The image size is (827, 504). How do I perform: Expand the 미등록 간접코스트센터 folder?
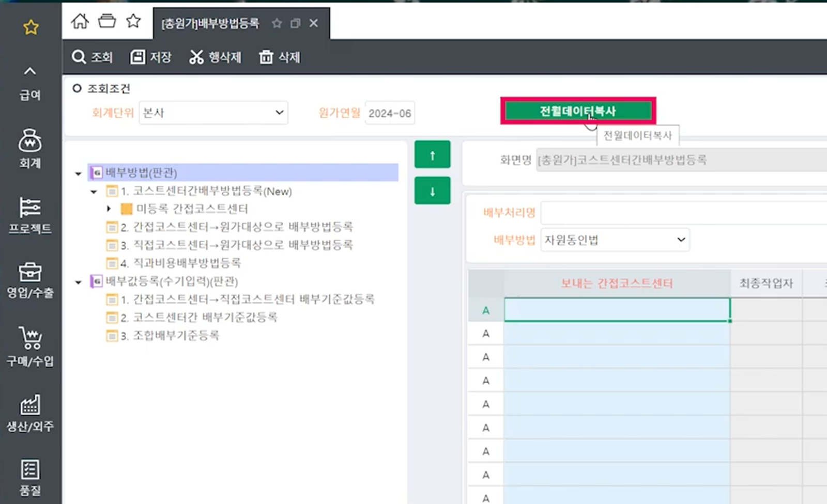coord(109,209)
